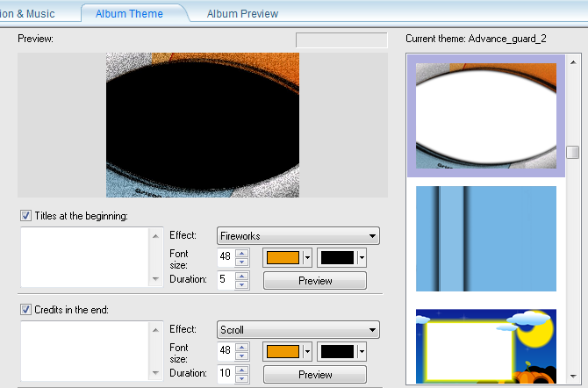Image resolution: width=588 pixels, height=388 pixels.
Task: Decrease credits duration with down arrow
Action: pos(242,378)
